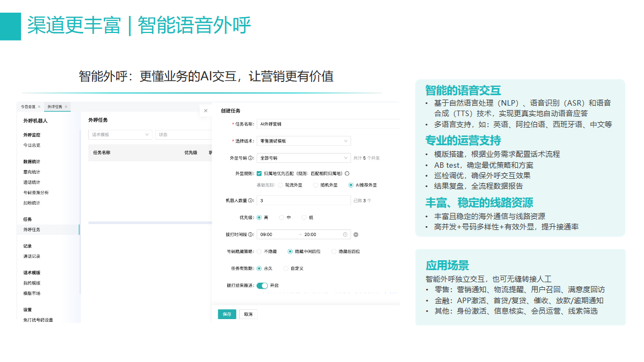Click the 20:00 end time field

(x=310, y=234)
